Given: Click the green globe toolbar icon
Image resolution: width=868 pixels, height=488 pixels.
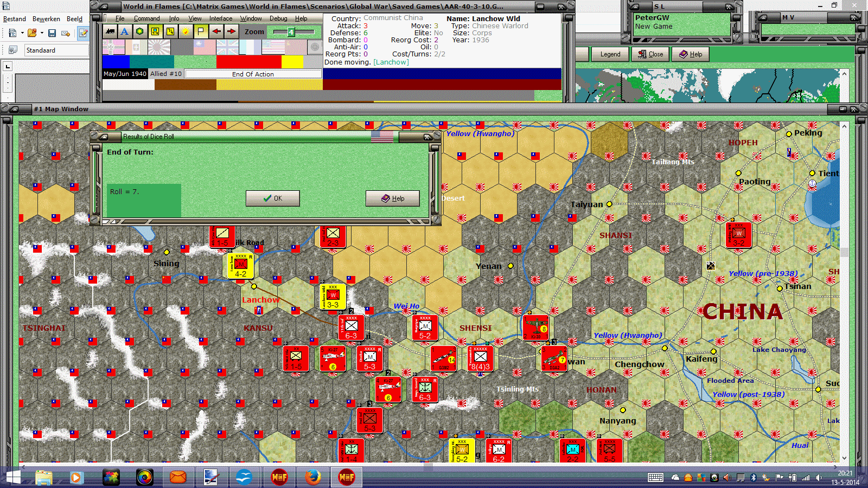Looking at the screenshot, I should coord(140,31).
